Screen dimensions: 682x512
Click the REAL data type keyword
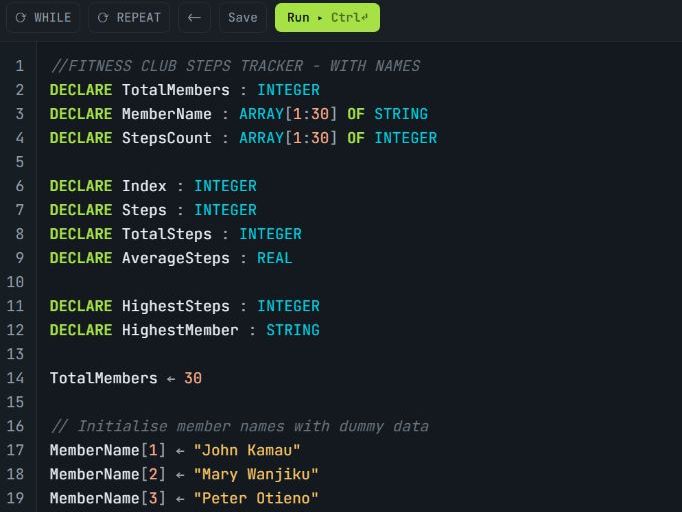(274, 258)
